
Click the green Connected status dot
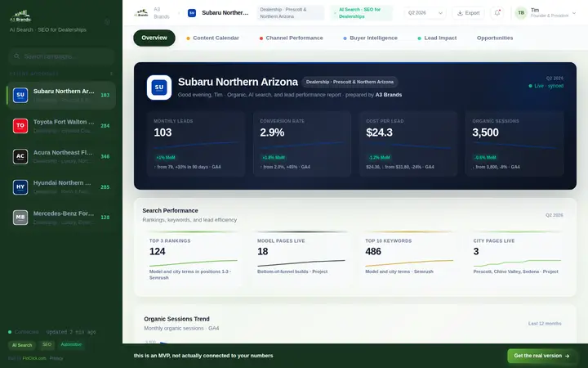[x=10, y=332]
